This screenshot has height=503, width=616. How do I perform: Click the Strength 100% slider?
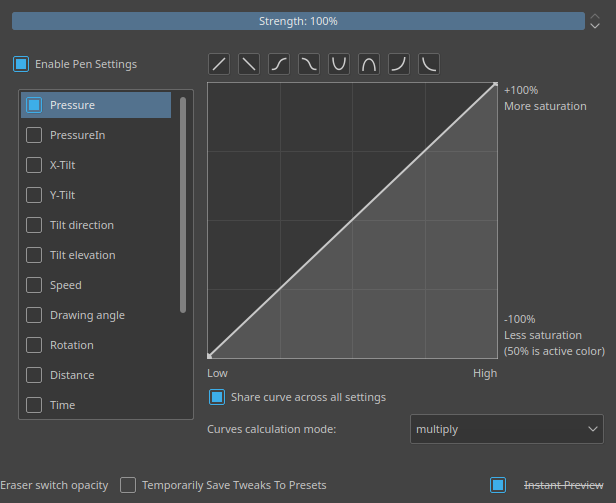point(298,21)
